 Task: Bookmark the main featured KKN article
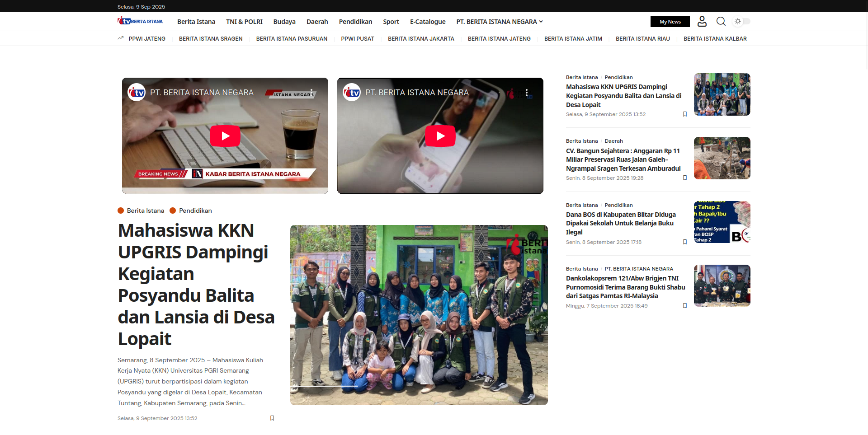(272, 418)
